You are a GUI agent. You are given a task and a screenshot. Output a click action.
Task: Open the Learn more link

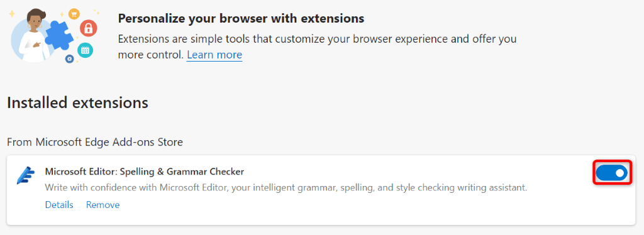(x=214, y=55)
